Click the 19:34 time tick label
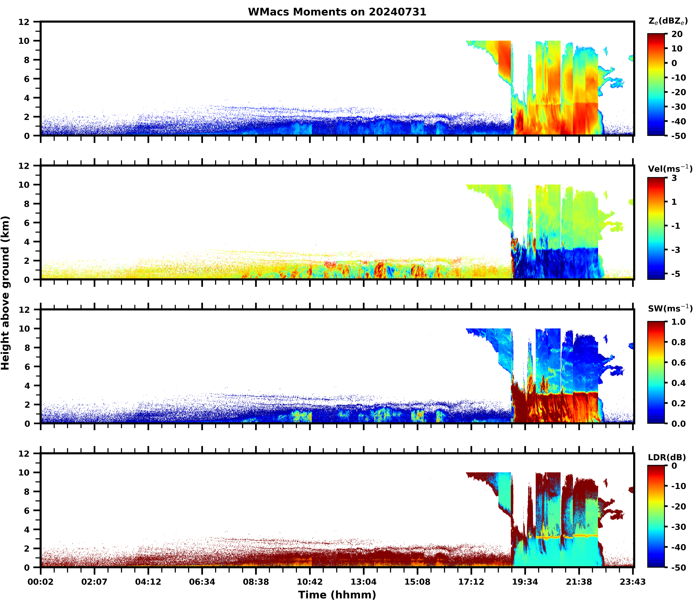 [x=525, y=582]
